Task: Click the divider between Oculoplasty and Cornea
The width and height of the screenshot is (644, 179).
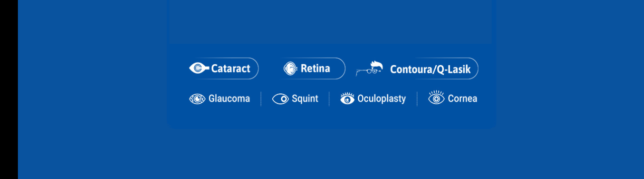Action: coord(417,99)
